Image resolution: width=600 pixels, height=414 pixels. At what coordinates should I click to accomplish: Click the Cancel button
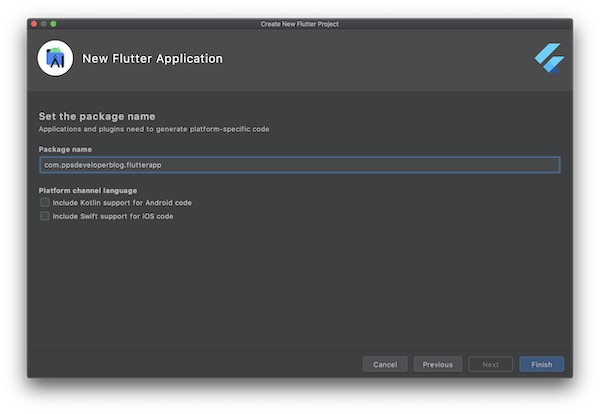click(x=385, y=364)
